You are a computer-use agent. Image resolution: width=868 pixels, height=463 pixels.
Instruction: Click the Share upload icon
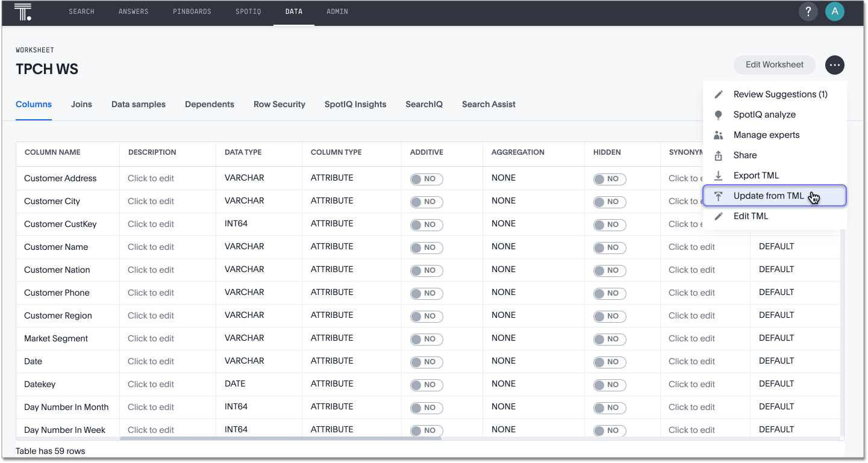719,156
